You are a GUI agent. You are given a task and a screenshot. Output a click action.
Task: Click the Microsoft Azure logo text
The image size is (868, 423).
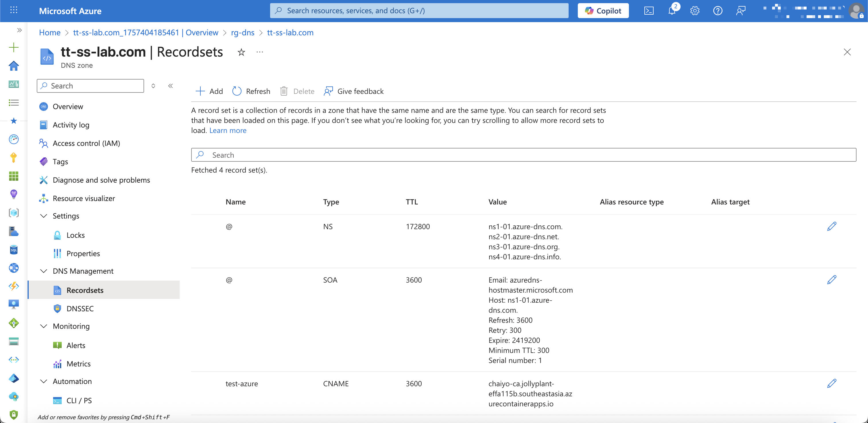[70, 11]
